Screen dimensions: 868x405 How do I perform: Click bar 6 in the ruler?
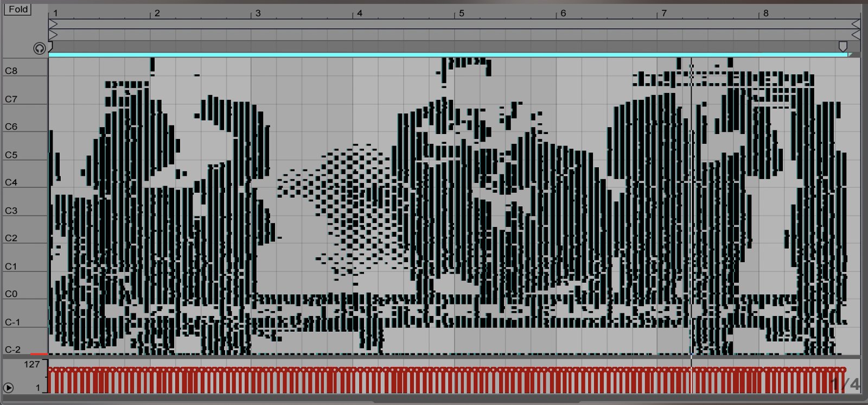[x=563, y=13]
